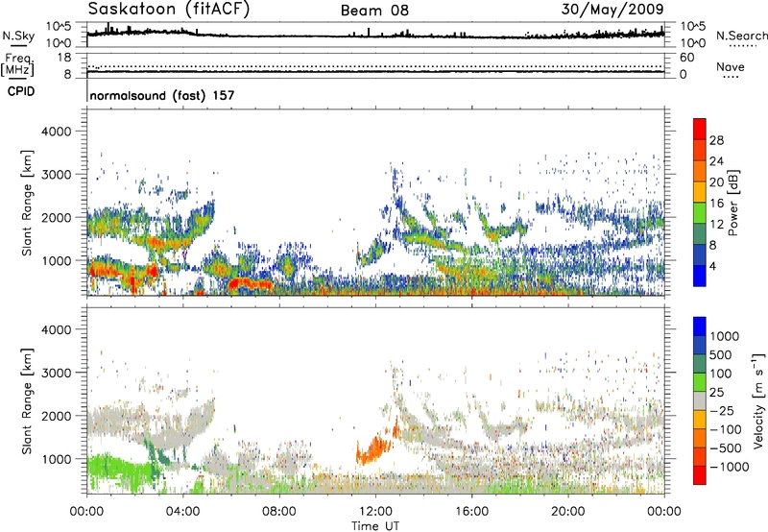The width and height of the screenshot is (768, 532).
Task: Click the "08:00" time tick label
Action: click(279, 512)
